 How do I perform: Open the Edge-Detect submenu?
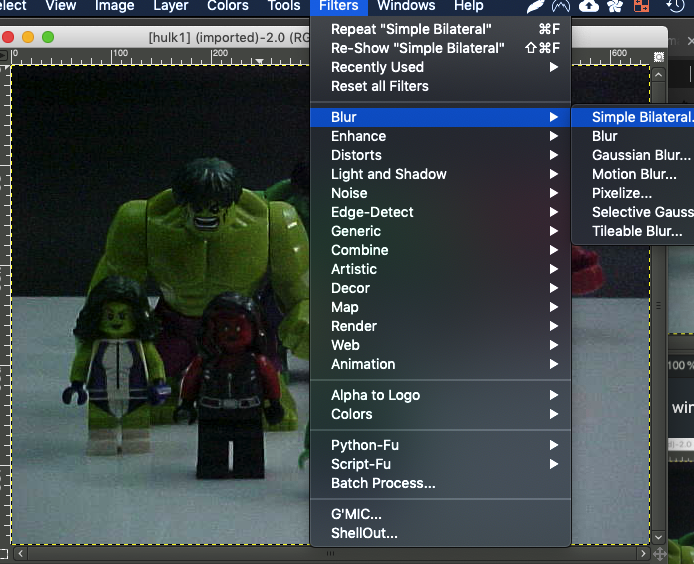440,212
